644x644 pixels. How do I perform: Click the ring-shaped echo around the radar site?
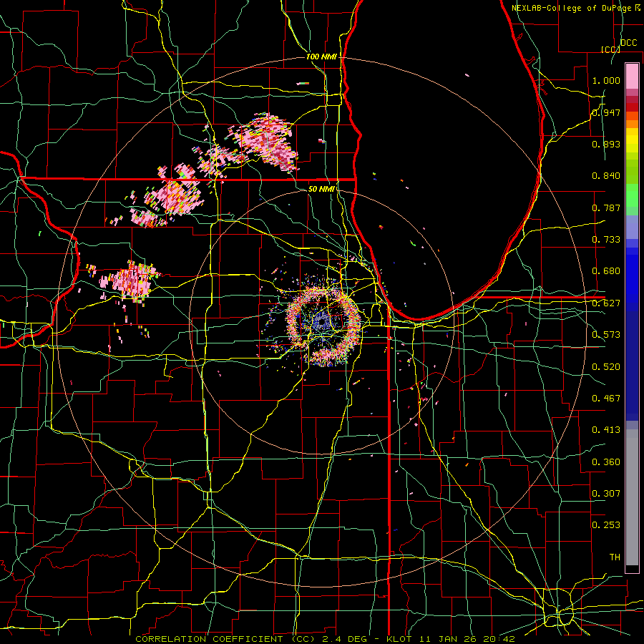pyautogui.click(x=323, y=324)
